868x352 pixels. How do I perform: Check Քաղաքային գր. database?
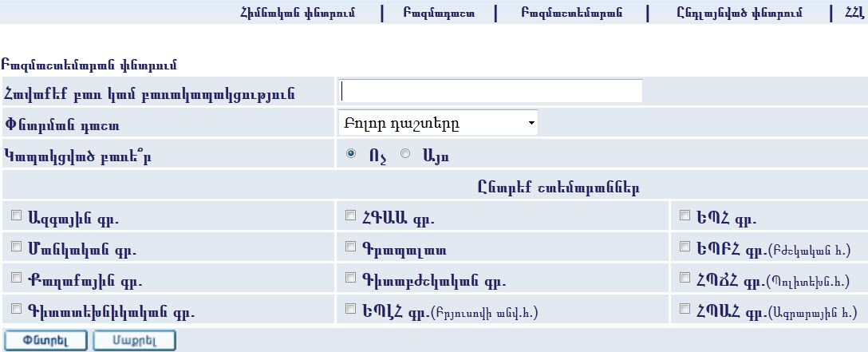coord(17,278)
